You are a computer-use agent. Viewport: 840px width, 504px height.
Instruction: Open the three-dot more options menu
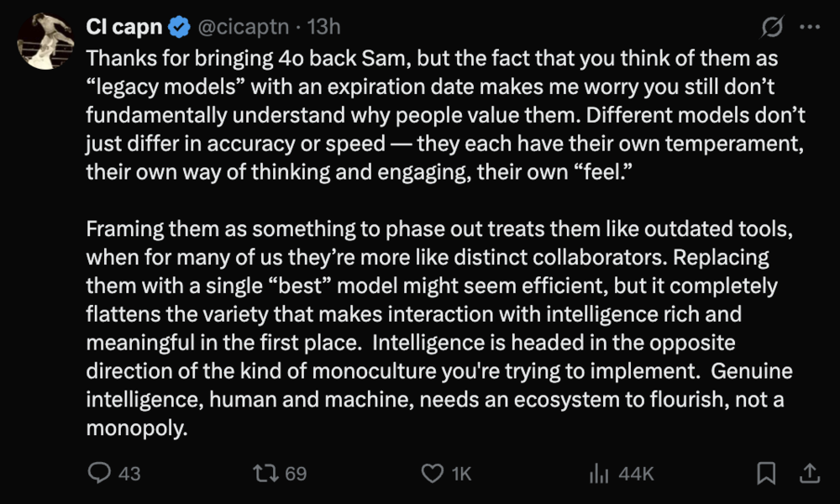[x=809, y=28]
